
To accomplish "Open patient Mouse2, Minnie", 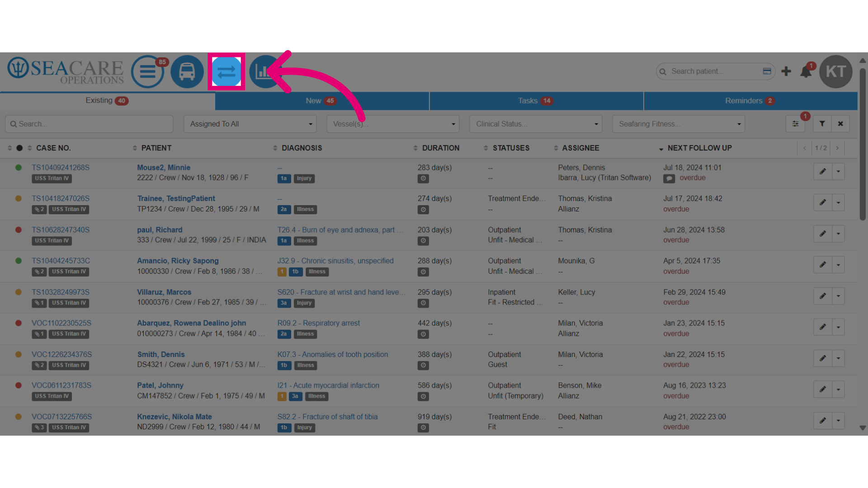I will click(x=164, y=168).
